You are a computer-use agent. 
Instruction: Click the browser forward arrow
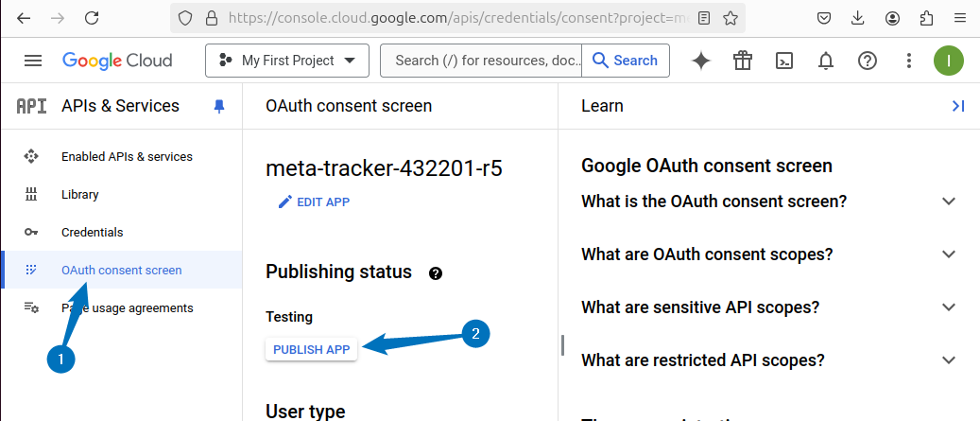pos(58,18)
